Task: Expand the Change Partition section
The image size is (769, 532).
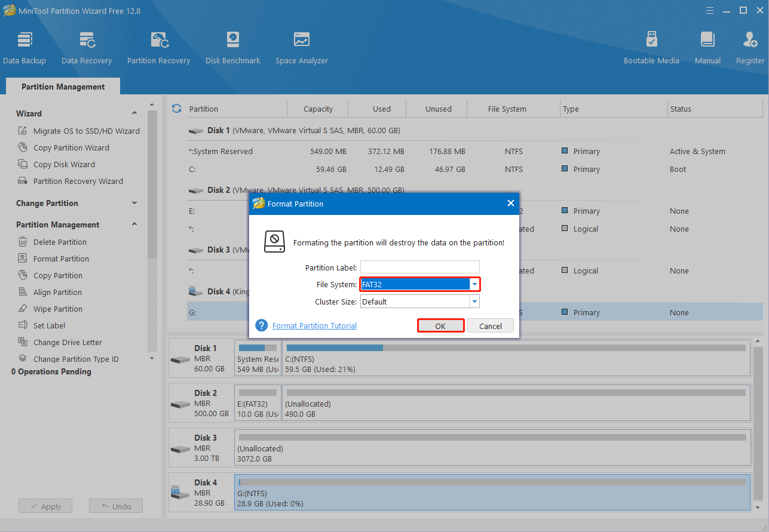Action: pyautogui.click(x=134, y=203)
